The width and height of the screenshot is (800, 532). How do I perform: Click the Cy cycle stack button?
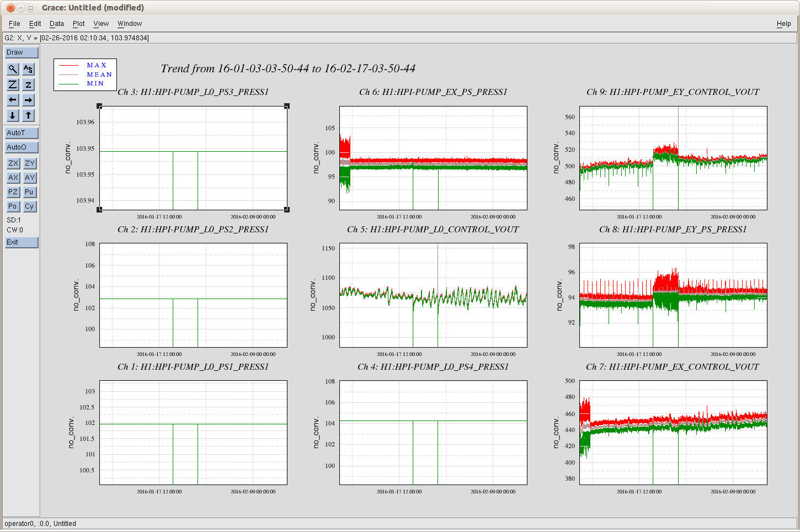pyautogui.click(x=29, y=206)
